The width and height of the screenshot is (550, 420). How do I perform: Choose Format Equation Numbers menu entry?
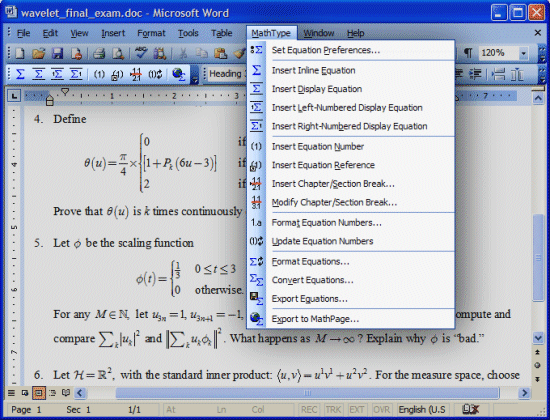pyautogui.click(x=351, y=223)
